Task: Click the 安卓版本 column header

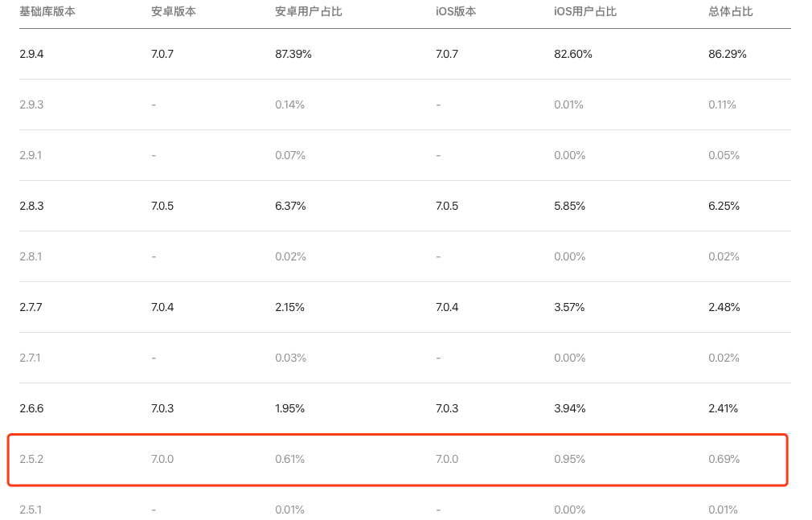Action: tap(173, 12)
